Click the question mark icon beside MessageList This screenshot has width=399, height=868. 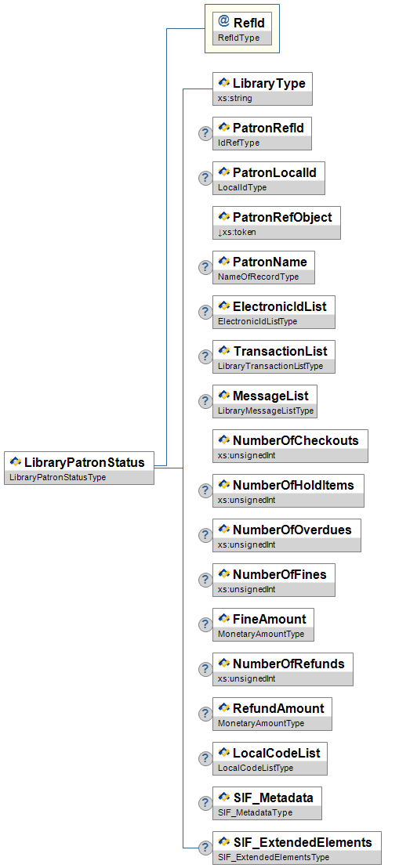pyautogui.click(x=205, y=401)
